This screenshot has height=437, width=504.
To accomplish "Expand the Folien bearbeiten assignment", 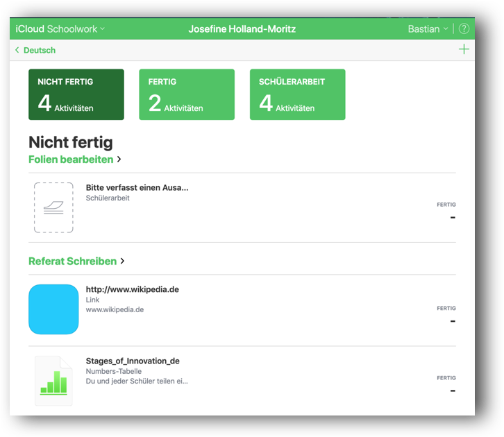I will pyautogui.click(x=74, y=160).
